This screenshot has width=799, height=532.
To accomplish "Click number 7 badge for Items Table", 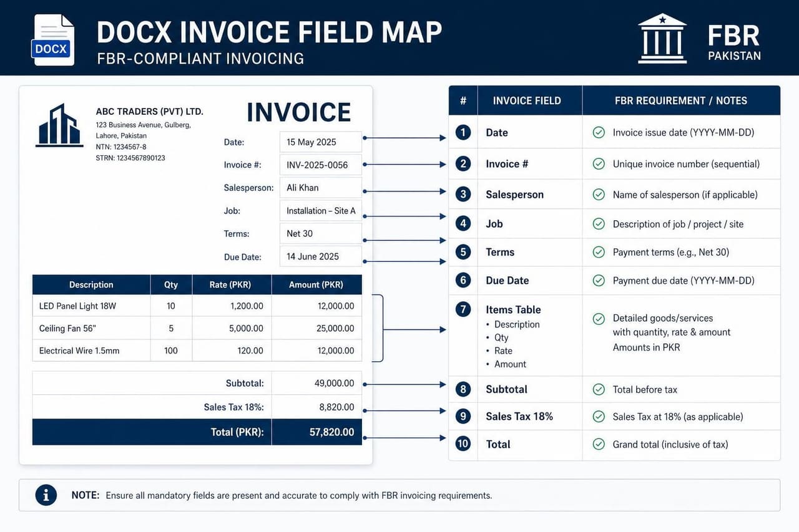I will [463, 309].
